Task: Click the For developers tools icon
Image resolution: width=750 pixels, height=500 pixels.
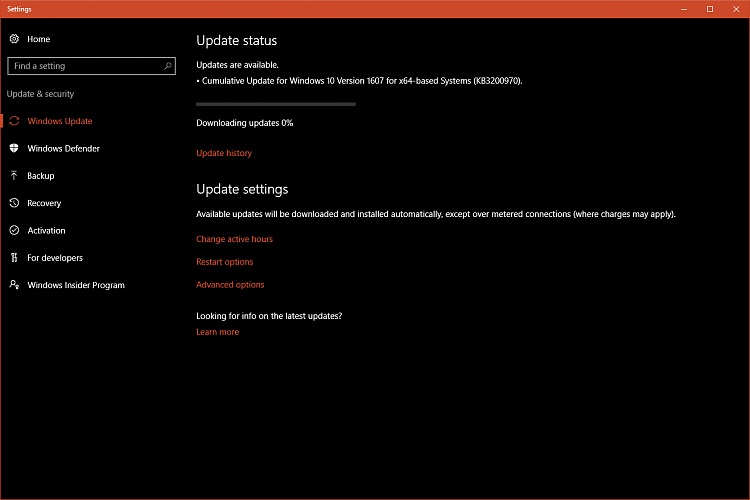Action: (x=14, y=257)
